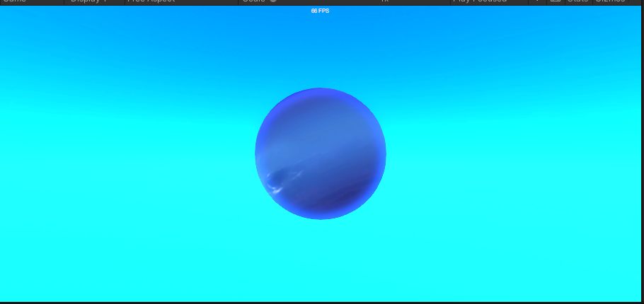Image resolution: width=644 pixels, height=304 pixels.
Task: Click the 66 FPS counter text
Action: [320, 11]
